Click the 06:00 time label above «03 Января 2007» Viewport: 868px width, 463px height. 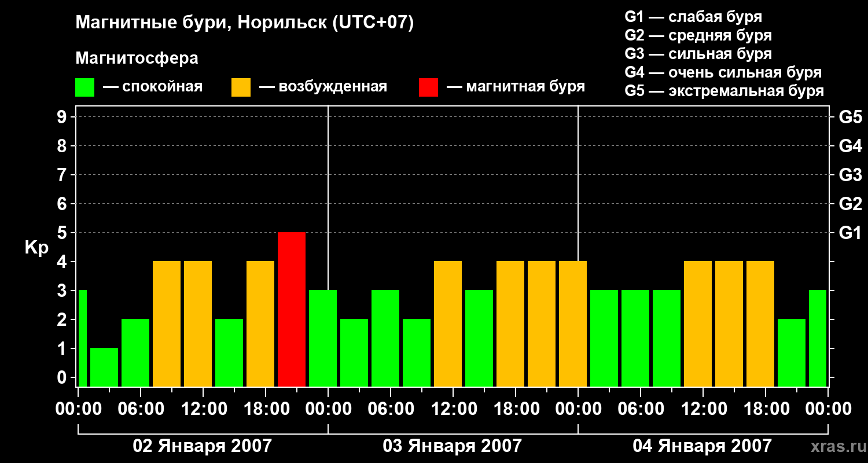(391, 409)
